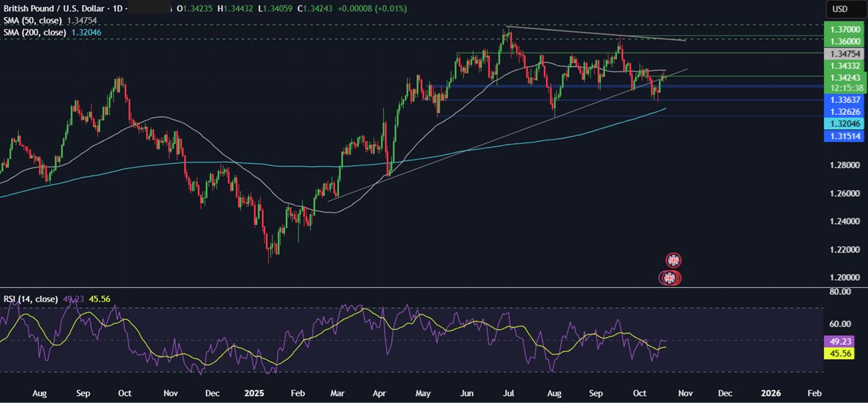This screenshot has width=868, height=403.
Task: Click the blue 1.33637 price level label
Action: pos(843,100)
